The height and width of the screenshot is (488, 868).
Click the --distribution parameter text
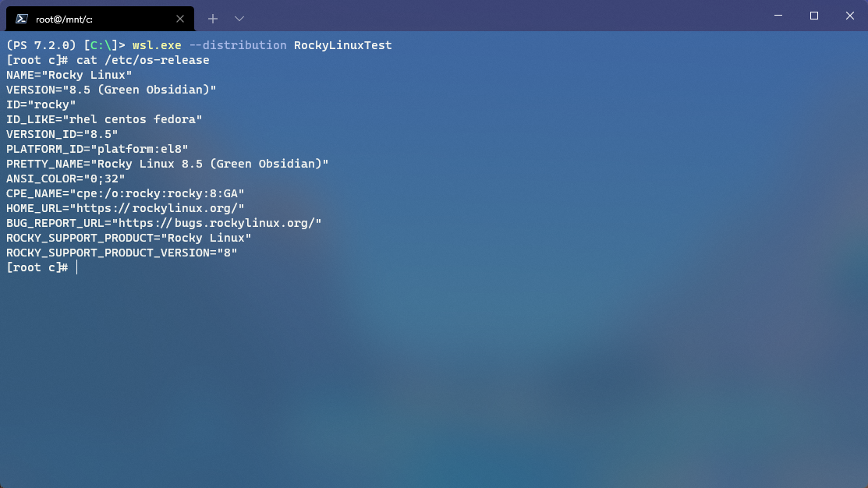(238, 45)
